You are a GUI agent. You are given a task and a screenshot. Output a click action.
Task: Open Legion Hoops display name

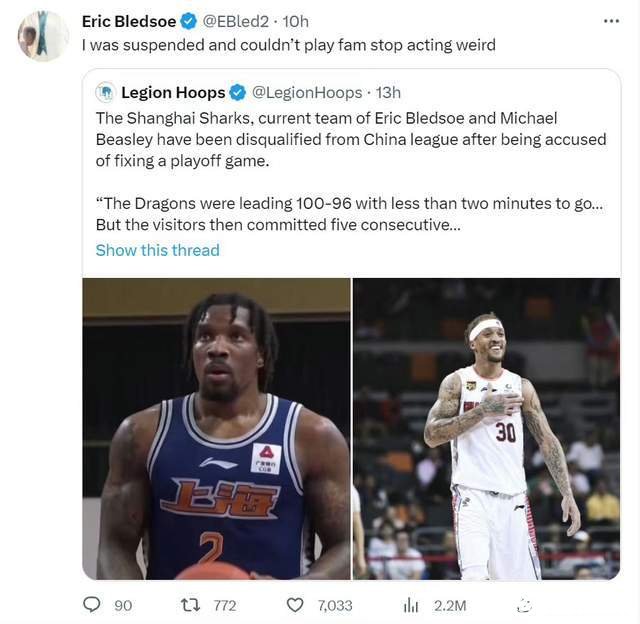(173, 93)
